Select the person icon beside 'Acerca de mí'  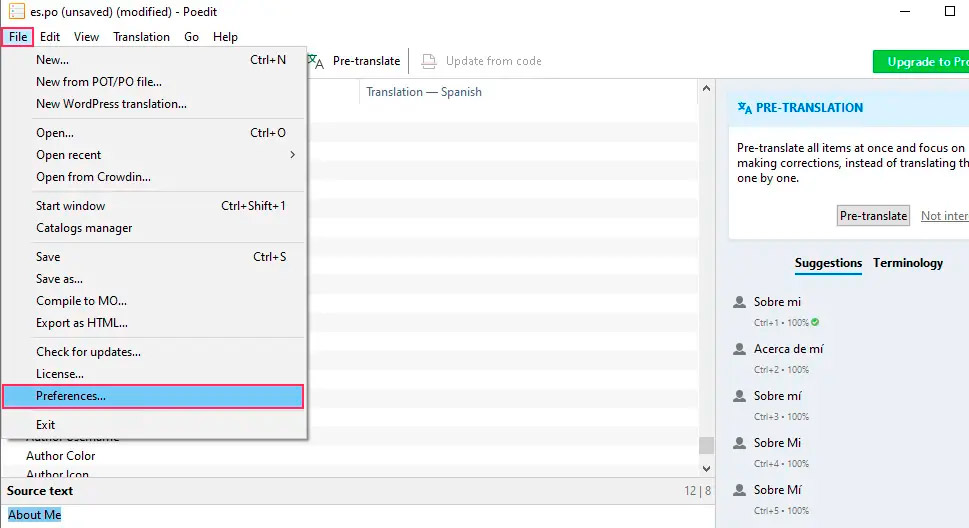click(x=739, y=349)
